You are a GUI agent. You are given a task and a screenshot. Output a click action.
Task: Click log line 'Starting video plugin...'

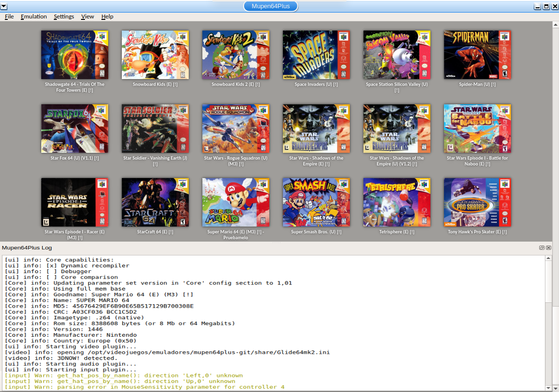pos(70,347)
